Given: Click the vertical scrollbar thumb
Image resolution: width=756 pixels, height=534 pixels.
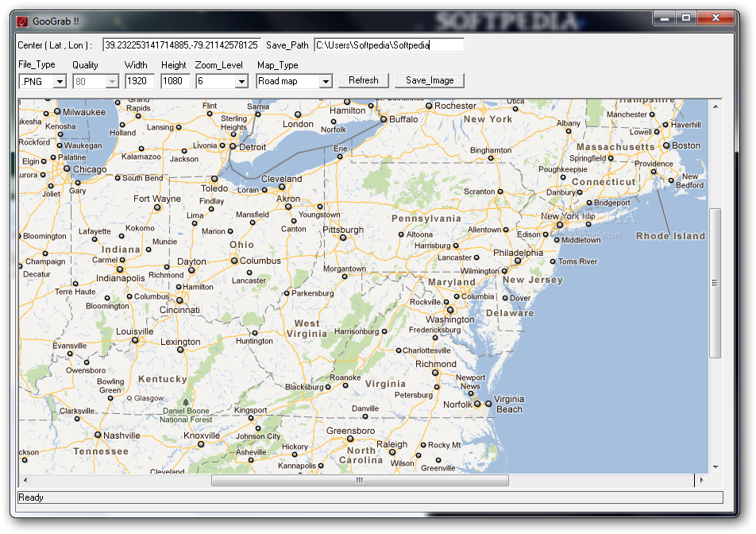Looking at the screenshot, I should (715, 283).
